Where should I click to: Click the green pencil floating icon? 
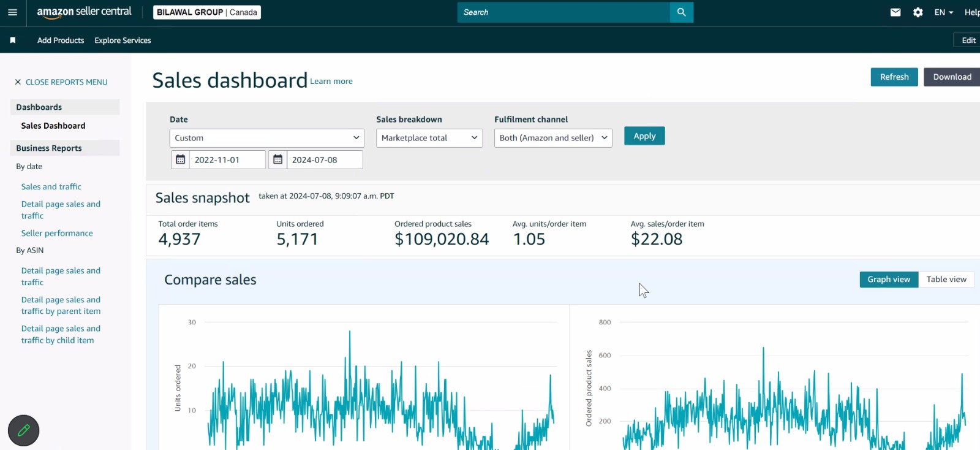(x=24, y=430)
